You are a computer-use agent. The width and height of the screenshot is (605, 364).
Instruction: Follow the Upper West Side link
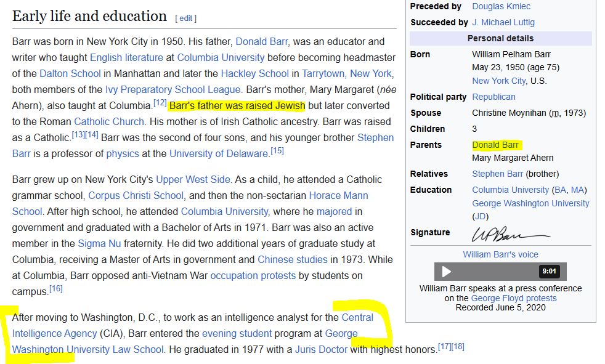(193, 179)
